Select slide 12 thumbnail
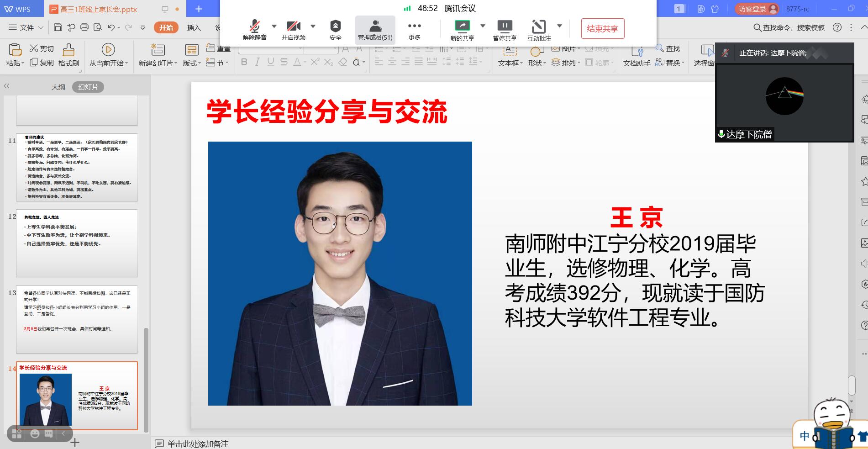 point(77,243)
